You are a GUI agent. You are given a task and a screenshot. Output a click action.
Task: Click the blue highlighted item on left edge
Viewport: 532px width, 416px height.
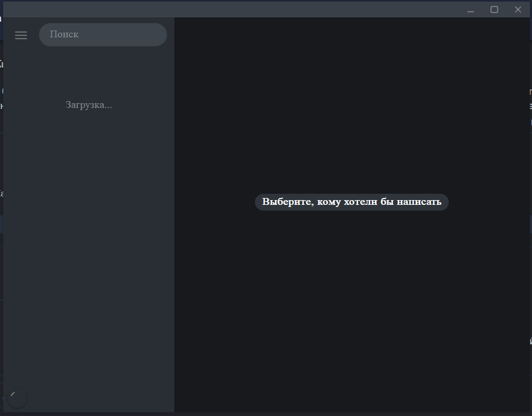click(2, 223)
